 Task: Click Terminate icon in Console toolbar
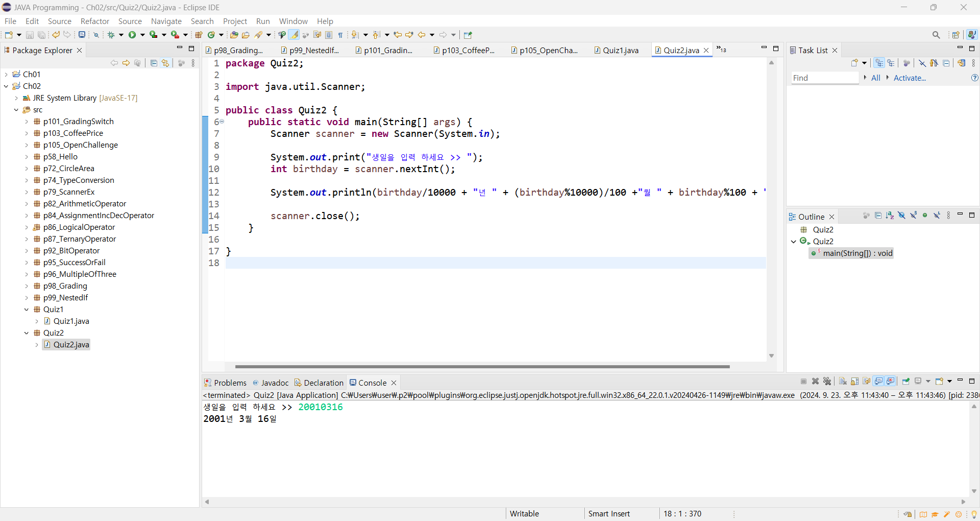pyautogui.click(x=804, y=381)
